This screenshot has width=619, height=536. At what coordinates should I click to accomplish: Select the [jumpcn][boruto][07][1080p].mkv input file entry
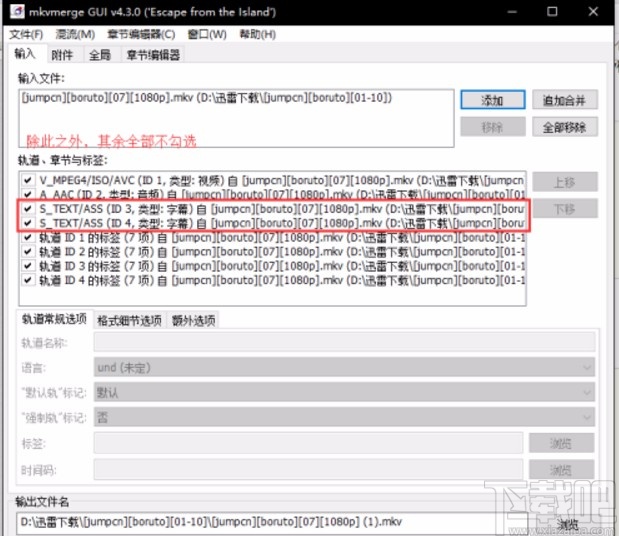tap(207, 97)
